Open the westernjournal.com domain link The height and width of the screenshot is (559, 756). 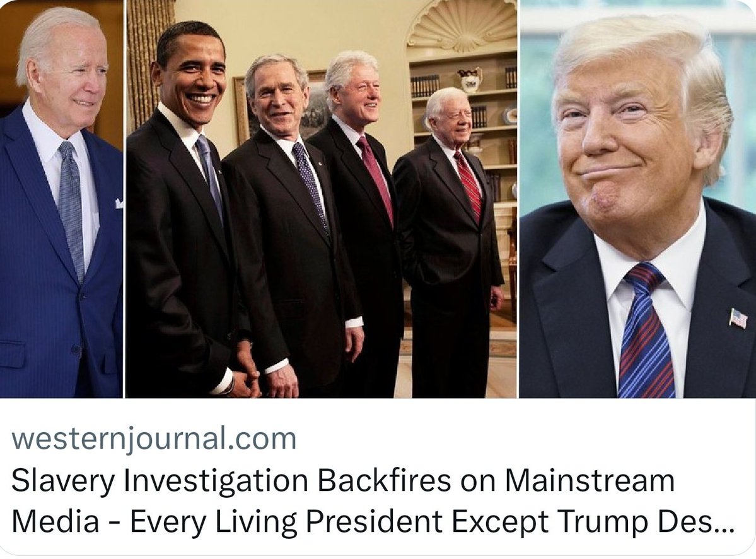(x=154, y=438)
